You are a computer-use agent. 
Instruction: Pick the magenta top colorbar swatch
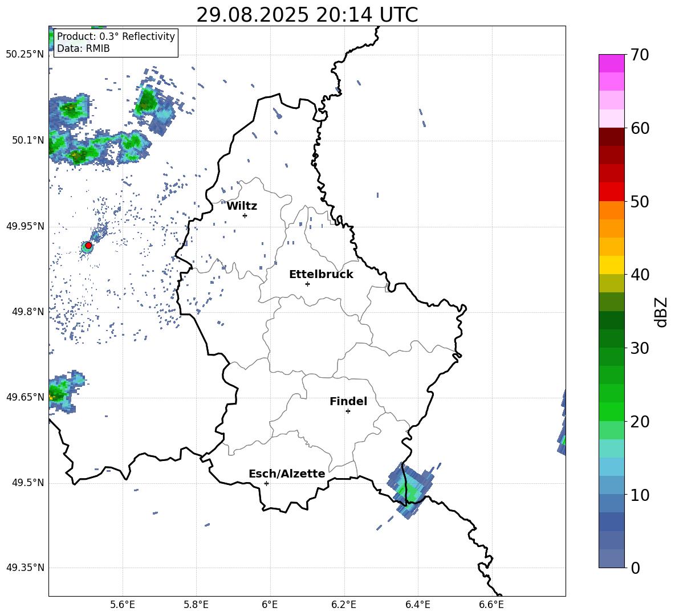(611, 63)
